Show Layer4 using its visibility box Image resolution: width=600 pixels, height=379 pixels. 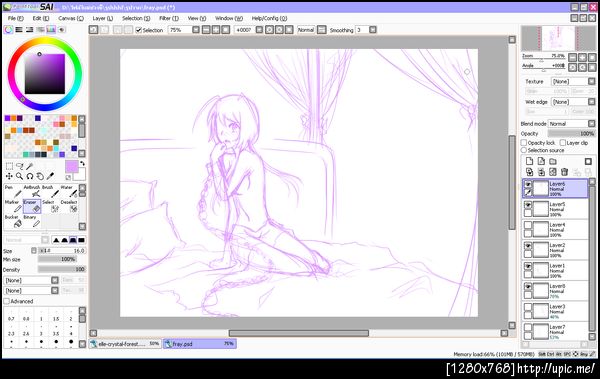point(528,225)
